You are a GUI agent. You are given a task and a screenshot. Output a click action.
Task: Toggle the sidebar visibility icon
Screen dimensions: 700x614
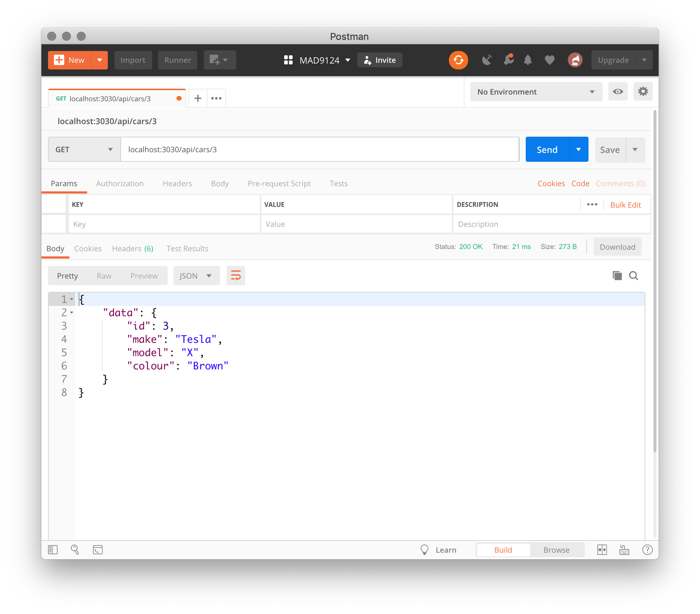pyautogui.click(x=53, y=550)
